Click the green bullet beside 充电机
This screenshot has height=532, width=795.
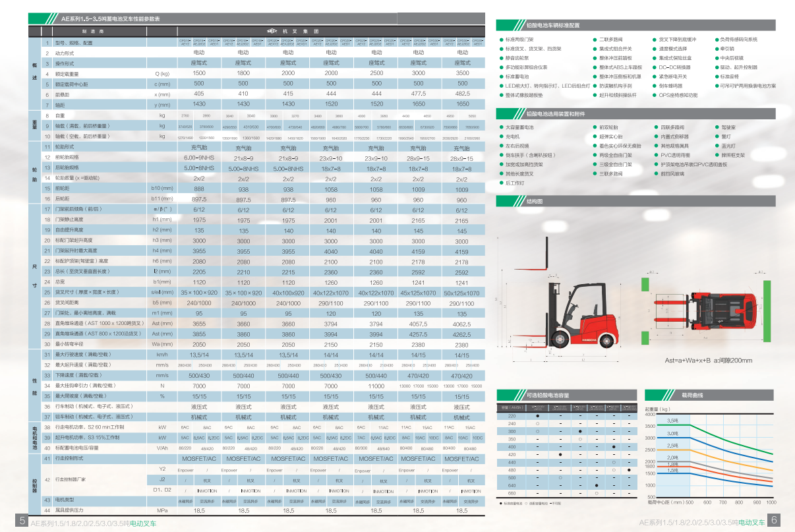[501, 136]
